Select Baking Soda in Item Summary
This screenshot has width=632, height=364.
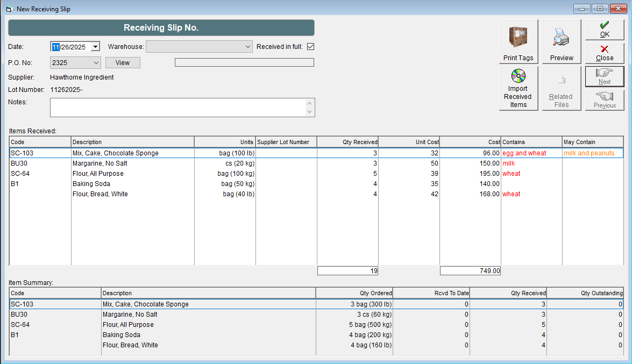click(125, 335)
